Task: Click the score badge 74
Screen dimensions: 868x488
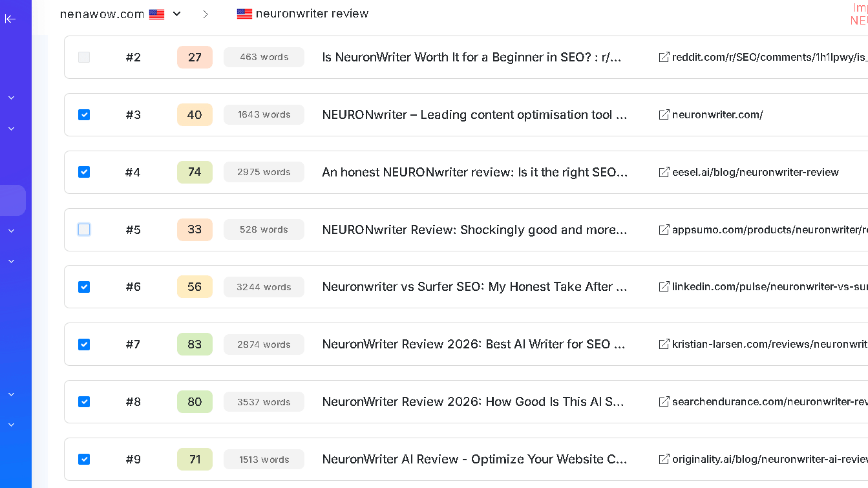Action: tap(195, 172)
